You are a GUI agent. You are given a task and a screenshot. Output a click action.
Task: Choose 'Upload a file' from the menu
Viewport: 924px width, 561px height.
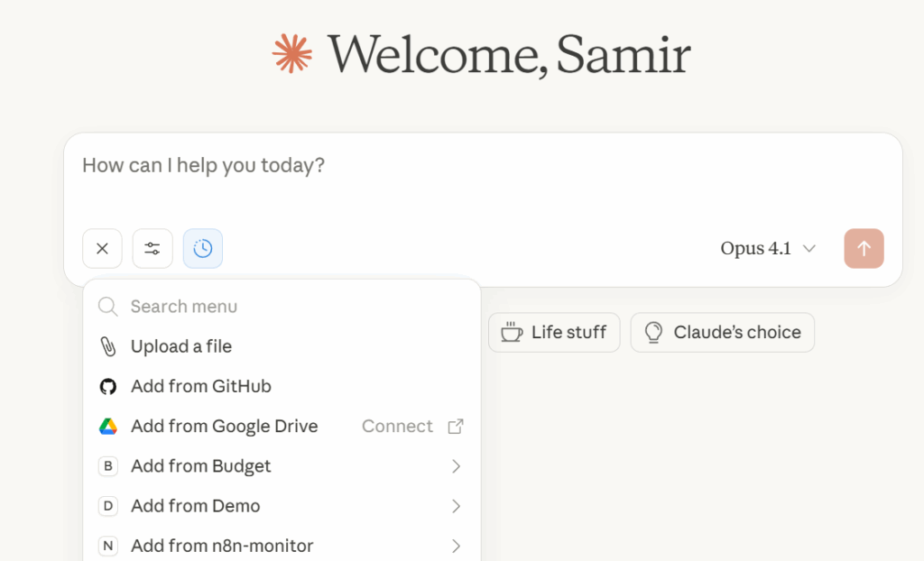point(282,346)
